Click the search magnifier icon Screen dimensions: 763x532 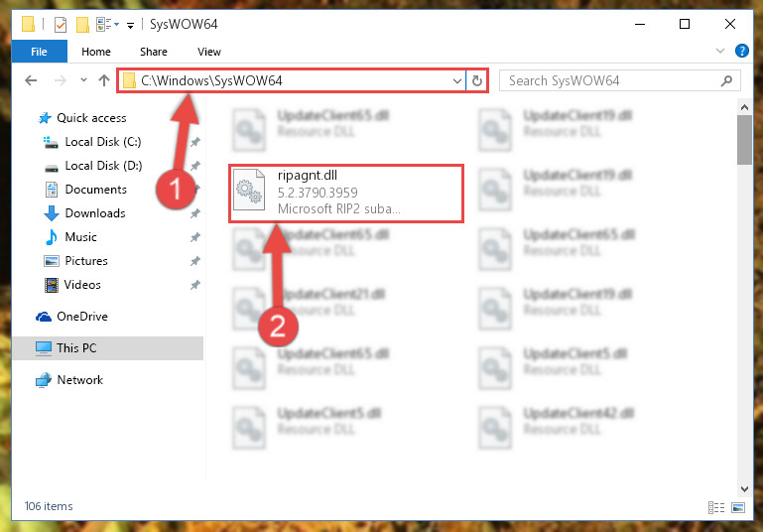[726, 80]
